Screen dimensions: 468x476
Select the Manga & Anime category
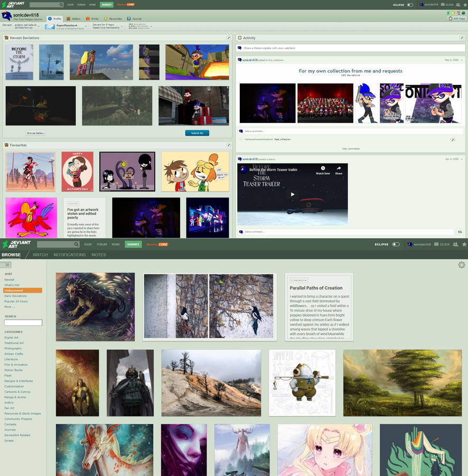coord(15,397)
